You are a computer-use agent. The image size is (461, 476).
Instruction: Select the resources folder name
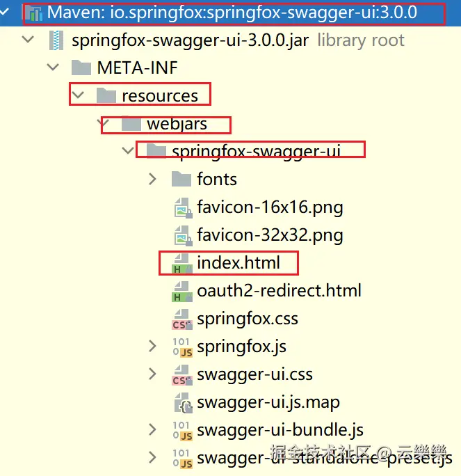160,96
